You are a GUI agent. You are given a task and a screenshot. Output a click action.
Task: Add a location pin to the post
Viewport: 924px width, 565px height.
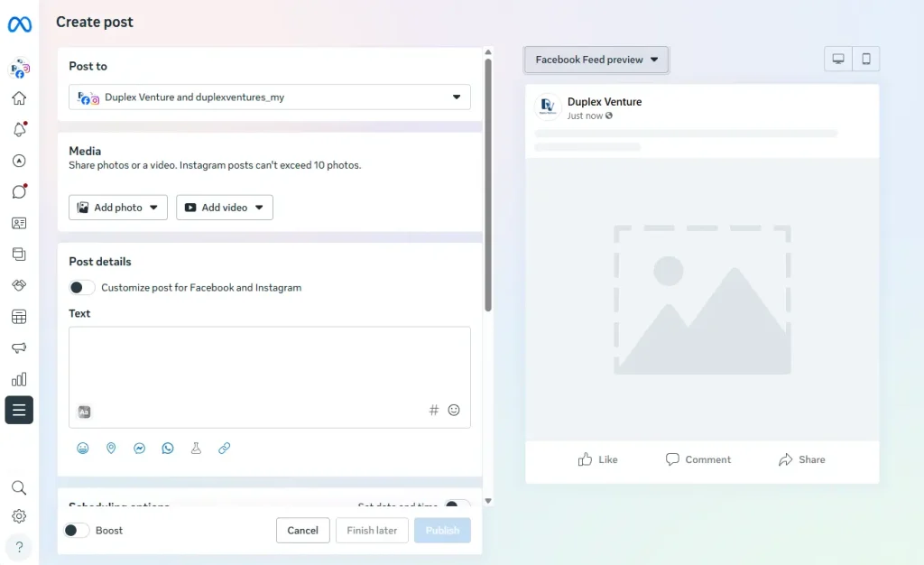[x=111, y=448]
